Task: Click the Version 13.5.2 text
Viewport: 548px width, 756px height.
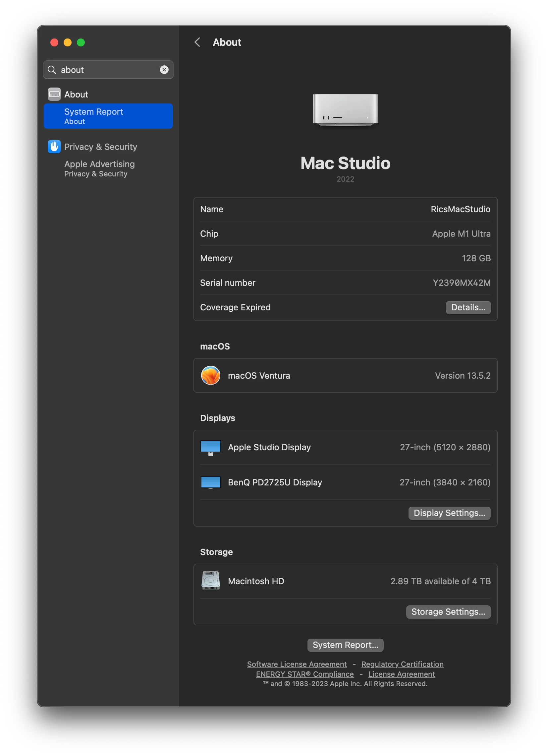Action: click(463, 376)
